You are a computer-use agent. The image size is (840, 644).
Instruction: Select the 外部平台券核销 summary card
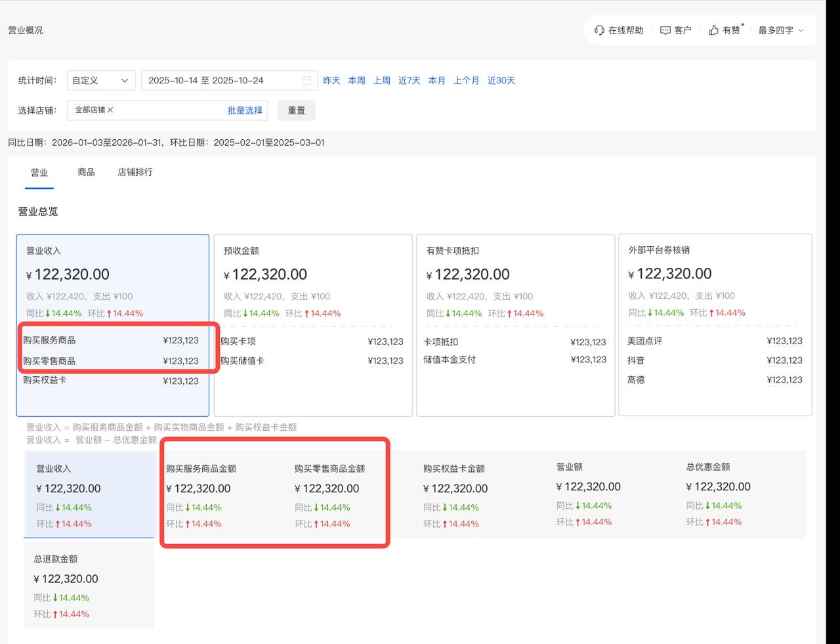tap(715, 324)
